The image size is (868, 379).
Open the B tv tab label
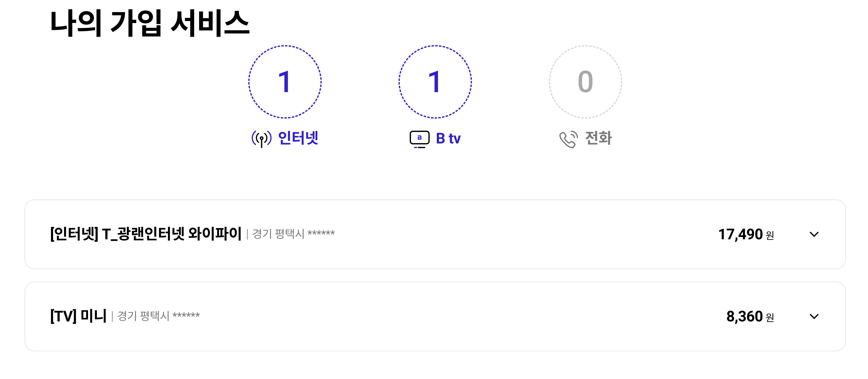pyautogui.click(x=448, y=138)
